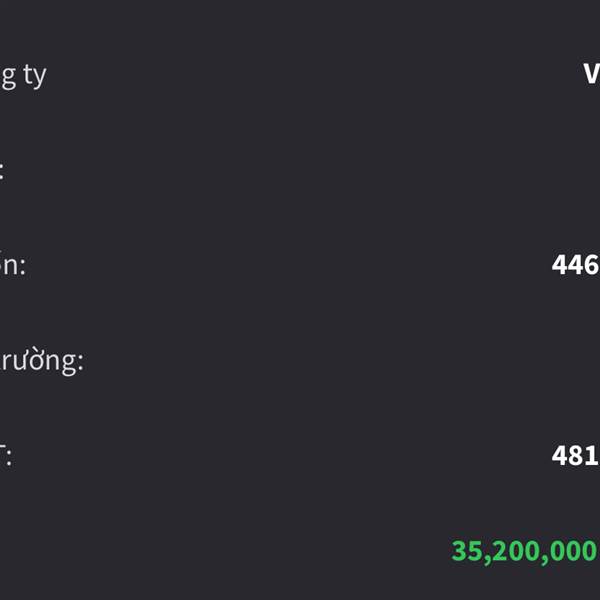Click the label ending in 'n:'
Viewport: 600px width, 600px height.
point(13,265)
